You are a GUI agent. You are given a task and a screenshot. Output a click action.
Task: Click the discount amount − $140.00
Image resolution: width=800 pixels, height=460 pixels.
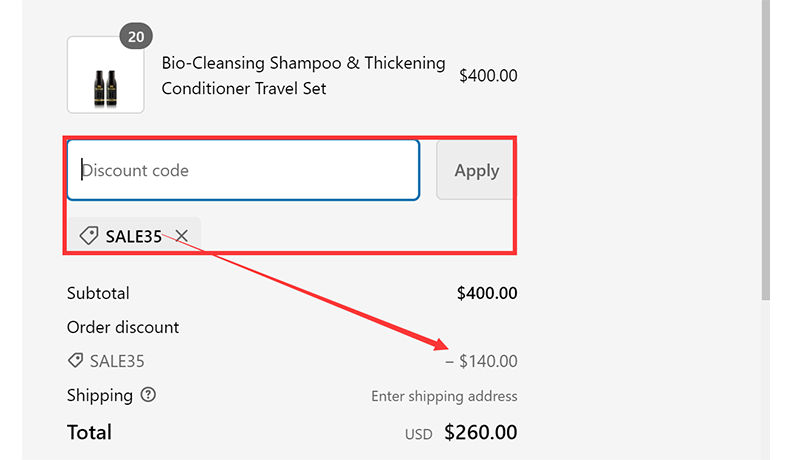(481, 361)
